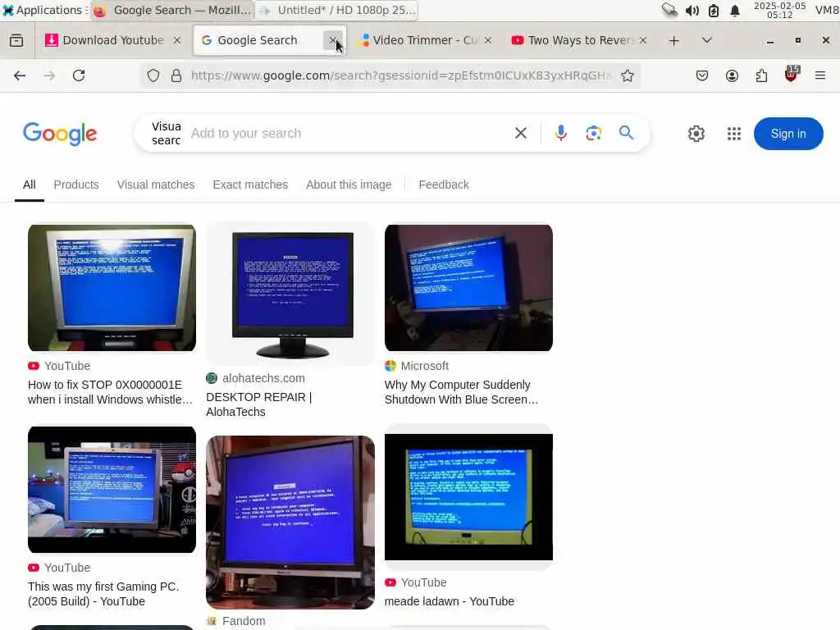This screenshot has height=630, width=840.
Task: Open How to fix STOP 0X0000001E link
Action: (x=110, y=392)
